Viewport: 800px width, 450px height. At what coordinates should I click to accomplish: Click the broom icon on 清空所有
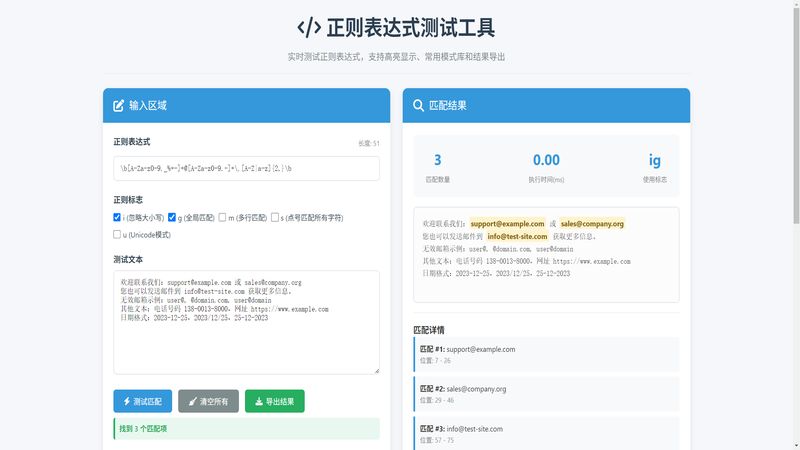coord(192,401)
